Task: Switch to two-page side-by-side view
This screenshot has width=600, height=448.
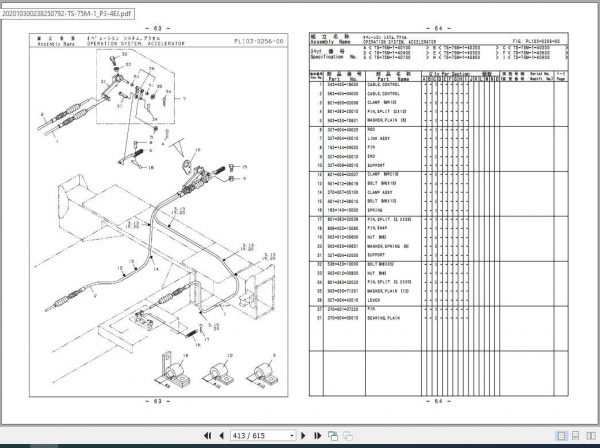Action: [x=591, y=436]
